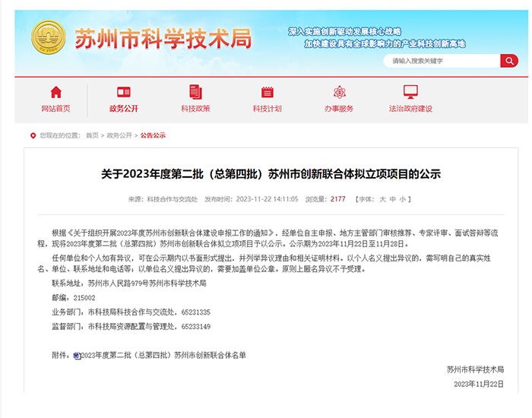
Task: Click the 法治政府建设 monitor icon
Action: coord(410,92)
